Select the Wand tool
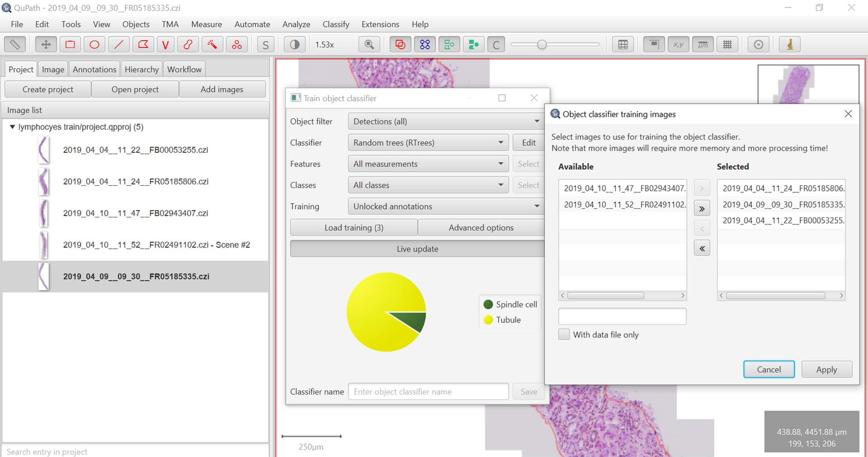The width and height of the screenshot is (868, 457). coord(212,44)
